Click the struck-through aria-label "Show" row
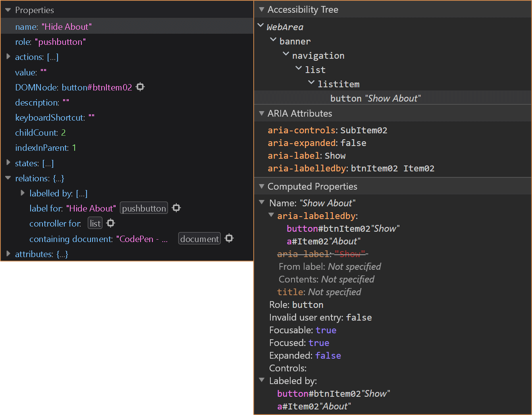The height and width of the screenshot is (415, 532). pyautogui.click(x=323, y=254)
